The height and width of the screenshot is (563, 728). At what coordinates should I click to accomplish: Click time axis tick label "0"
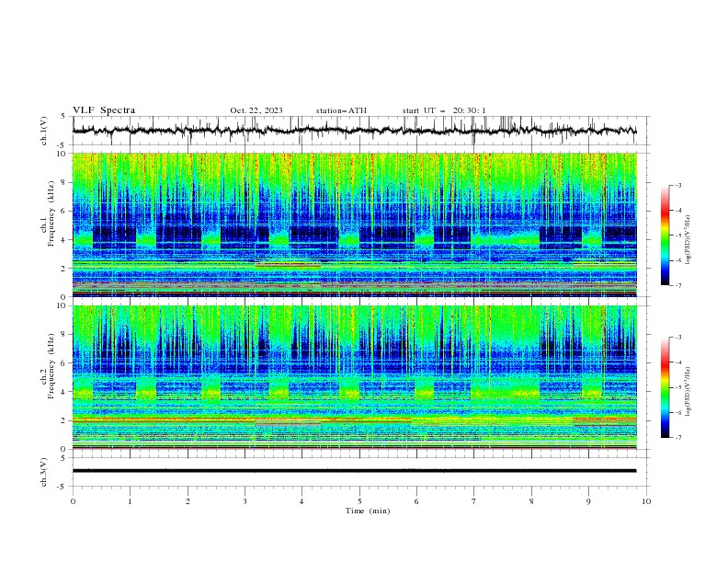tap(73, 501)
